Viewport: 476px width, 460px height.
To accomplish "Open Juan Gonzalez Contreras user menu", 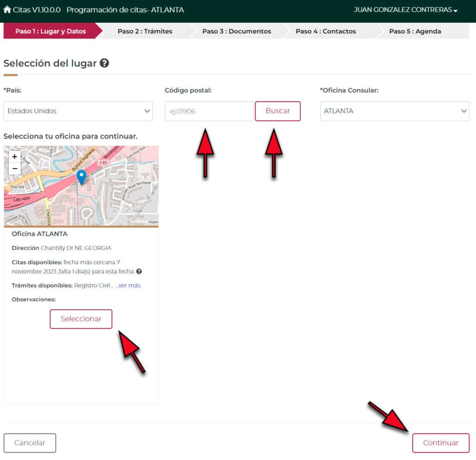I will point(405,10).
